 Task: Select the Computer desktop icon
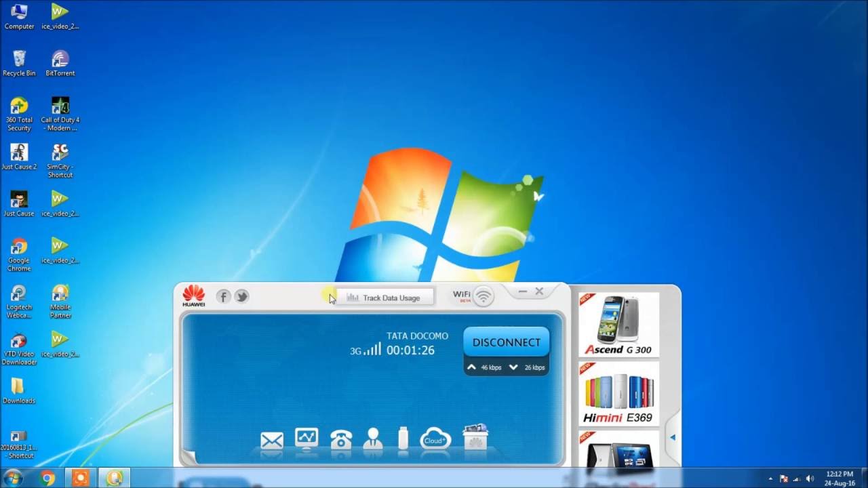click(x=19, y=17)
